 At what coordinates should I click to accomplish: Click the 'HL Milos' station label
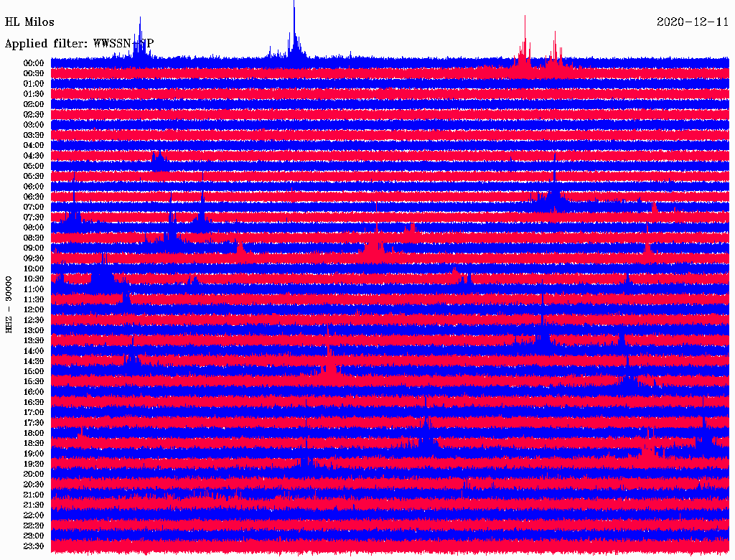click(x=29, y=22)
